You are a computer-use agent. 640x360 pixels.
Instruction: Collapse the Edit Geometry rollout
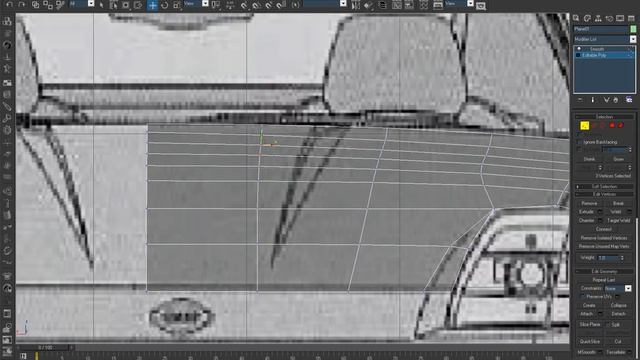tap(604, 271)
